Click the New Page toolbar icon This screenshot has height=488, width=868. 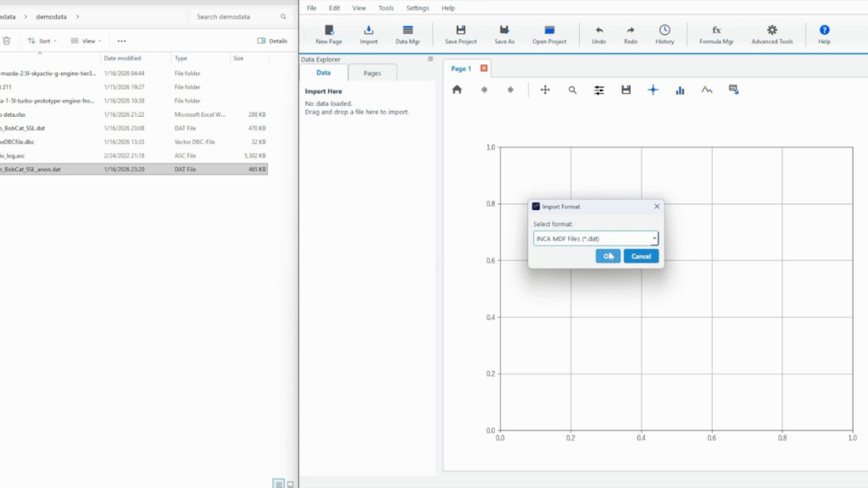pos(329,34)
